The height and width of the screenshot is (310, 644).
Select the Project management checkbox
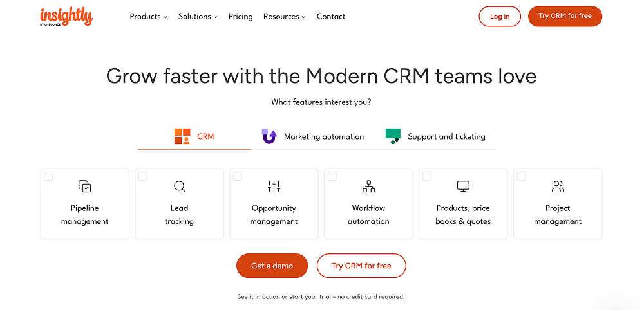[x=521, y=176]
